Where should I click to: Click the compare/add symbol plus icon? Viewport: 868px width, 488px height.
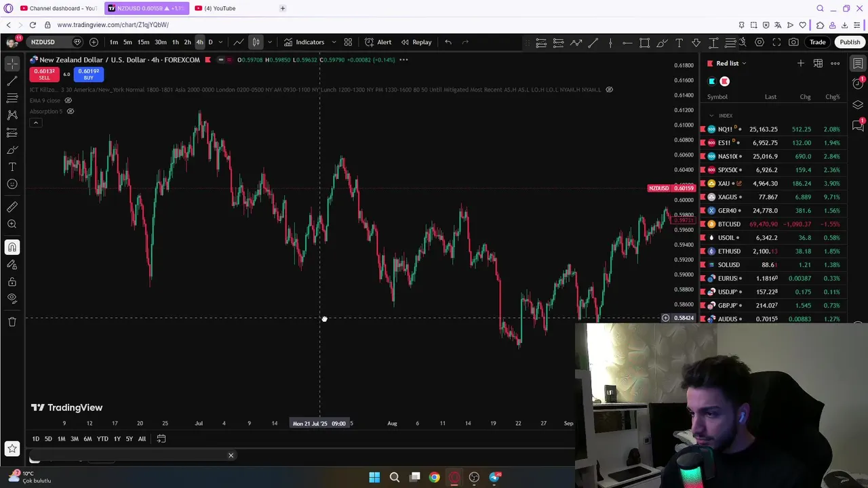click(94, 42)
